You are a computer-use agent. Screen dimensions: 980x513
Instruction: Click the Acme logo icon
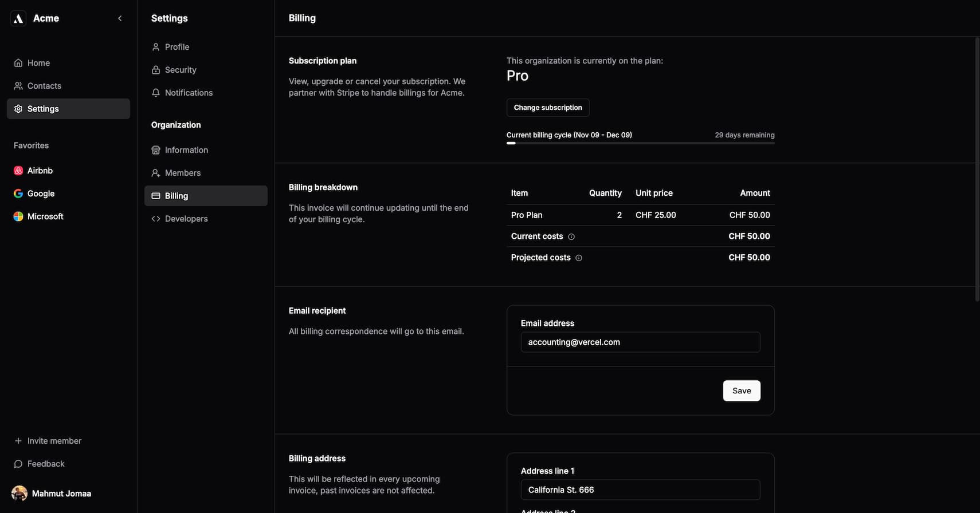pyautogui.click(x=18, y=18)
